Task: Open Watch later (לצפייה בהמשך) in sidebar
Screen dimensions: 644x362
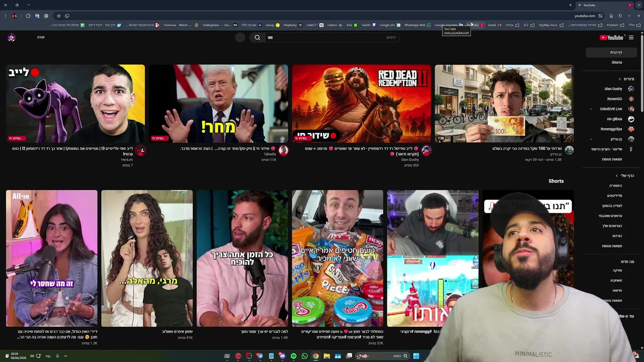Action: [612, 206]
